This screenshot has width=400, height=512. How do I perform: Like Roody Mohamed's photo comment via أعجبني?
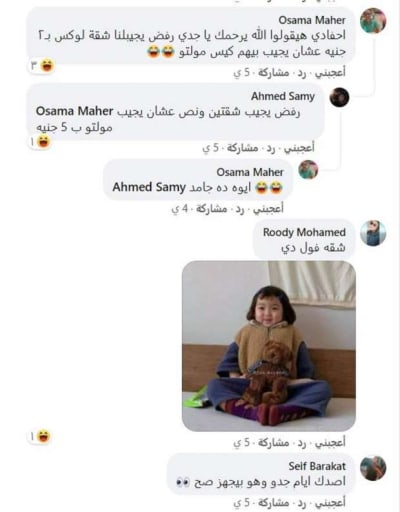[x=330, y=442]
